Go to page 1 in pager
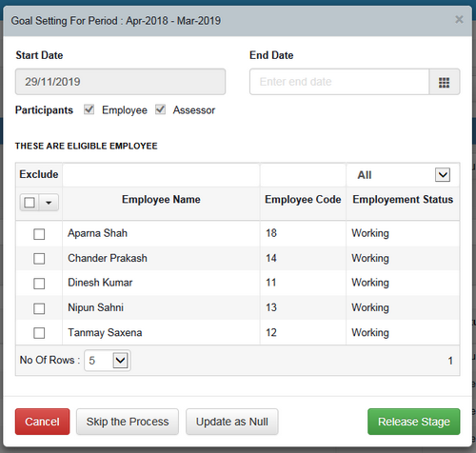The image size is (476, 453). (450, 361)
